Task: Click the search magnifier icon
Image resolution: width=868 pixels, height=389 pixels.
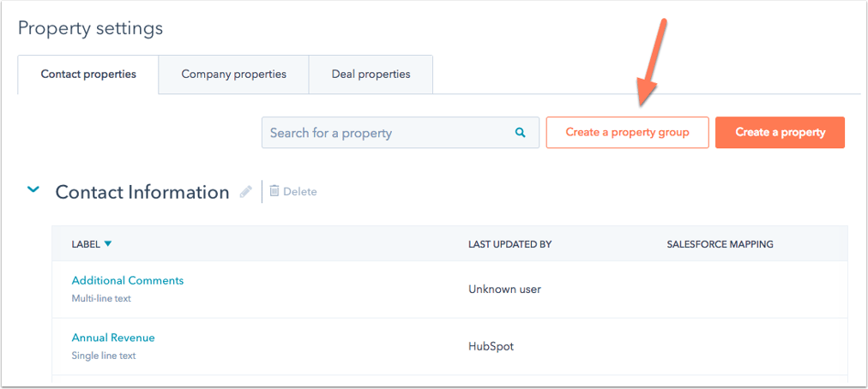Action: 520,133
